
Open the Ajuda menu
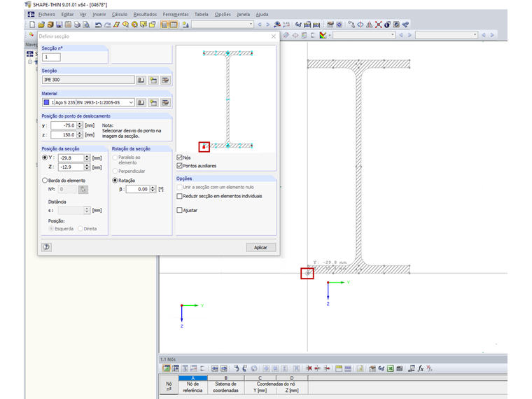click(262, 14)
